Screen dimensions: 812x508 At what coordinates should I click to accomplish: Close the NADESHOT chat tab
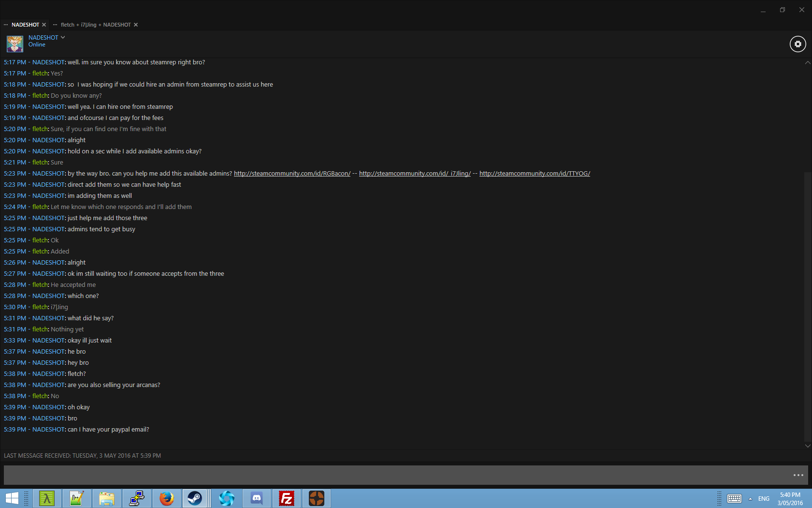44,25
